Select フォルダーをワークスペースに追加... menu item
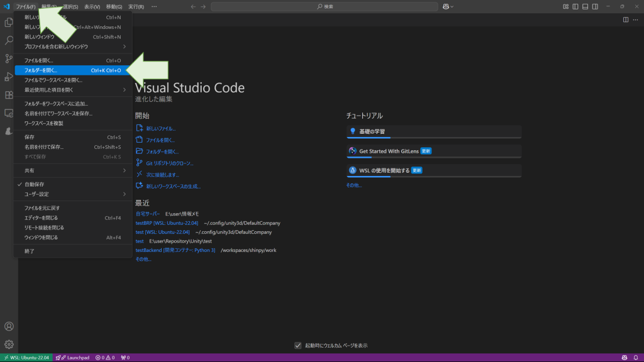The width and height of the screenshot is (644, 362). (73, 104)
